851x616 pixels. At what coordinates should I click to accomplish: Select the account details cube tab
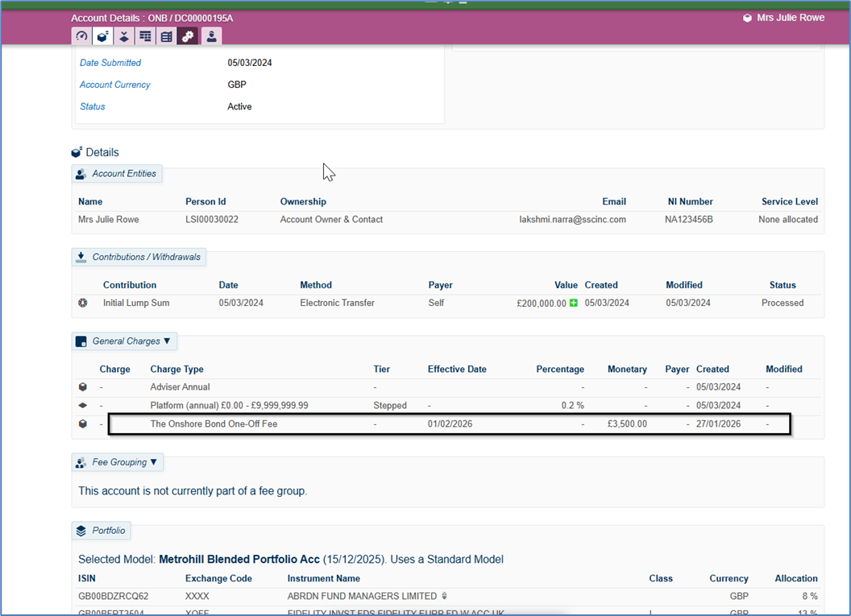(102, 36)
